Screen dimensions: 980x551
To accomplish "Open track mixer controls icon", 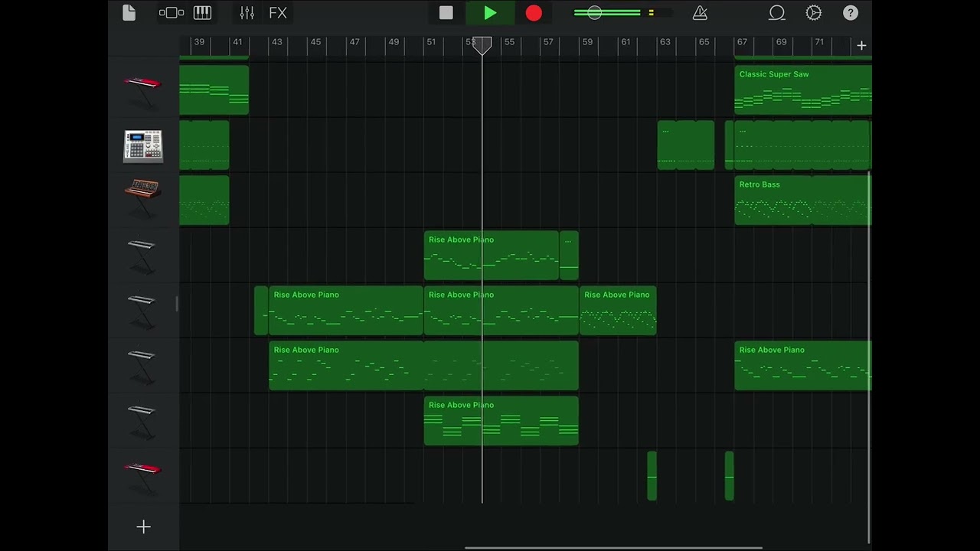I will pos(247,13).
